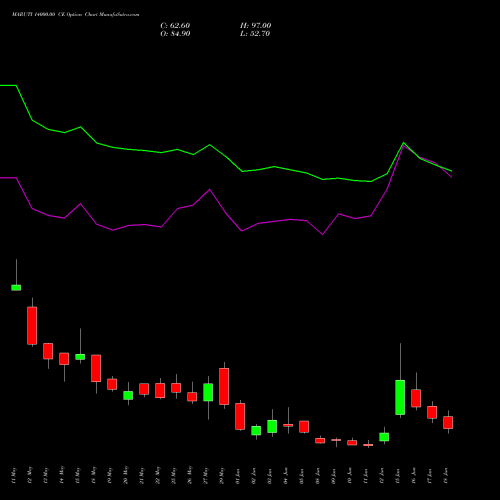Select the 10 Jun date label
The image size is (500, 500).
pos(350,476)
